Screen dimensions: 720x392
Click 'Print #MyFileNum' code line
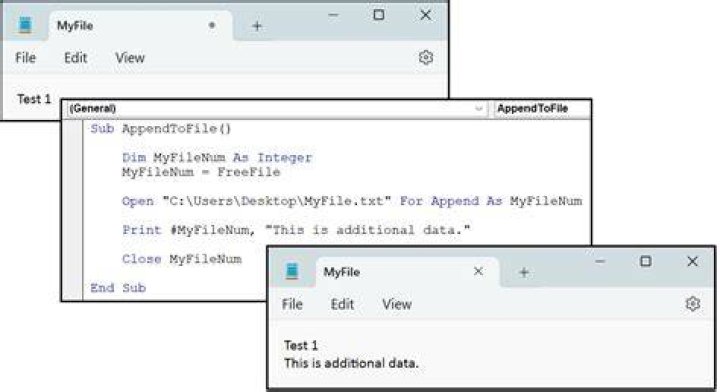(296, 230)
